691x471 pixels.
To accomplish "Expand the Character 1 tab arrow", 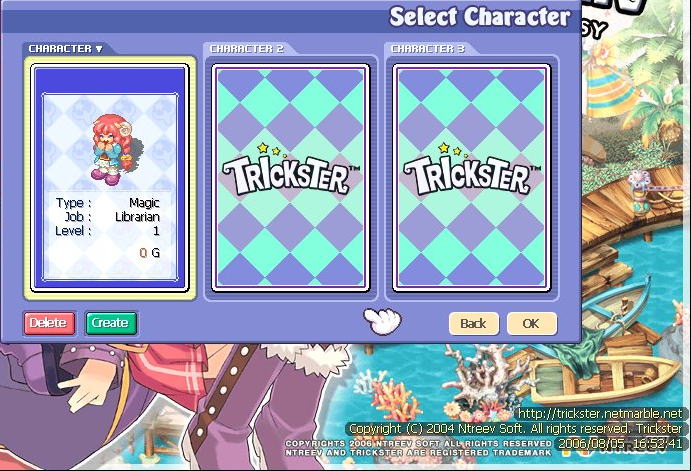I will click(99, 49).
